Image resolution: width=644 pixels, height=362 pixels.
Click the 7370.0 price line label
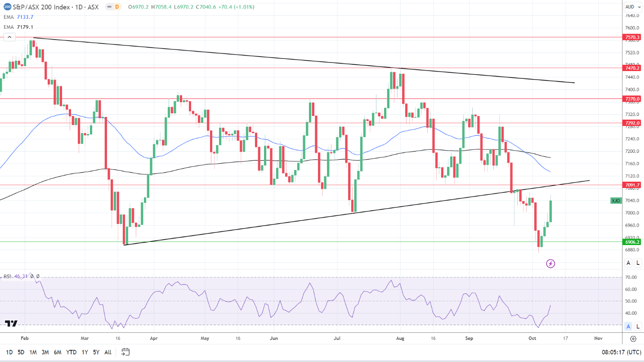pyautogui.click(x=632, y=98)
